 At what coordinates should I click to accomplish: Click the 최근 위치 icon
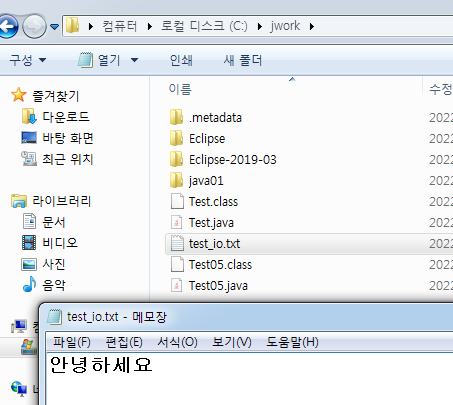[29, 158]
